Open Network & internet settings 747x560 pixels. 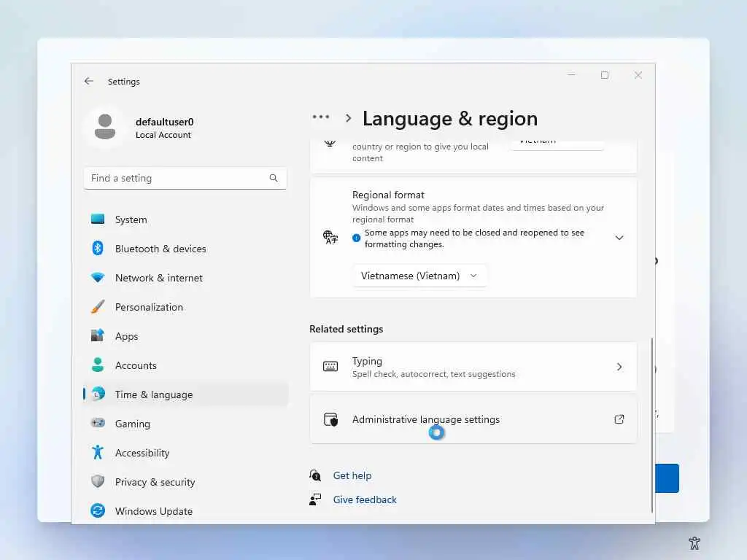click(x=186, y=278)
